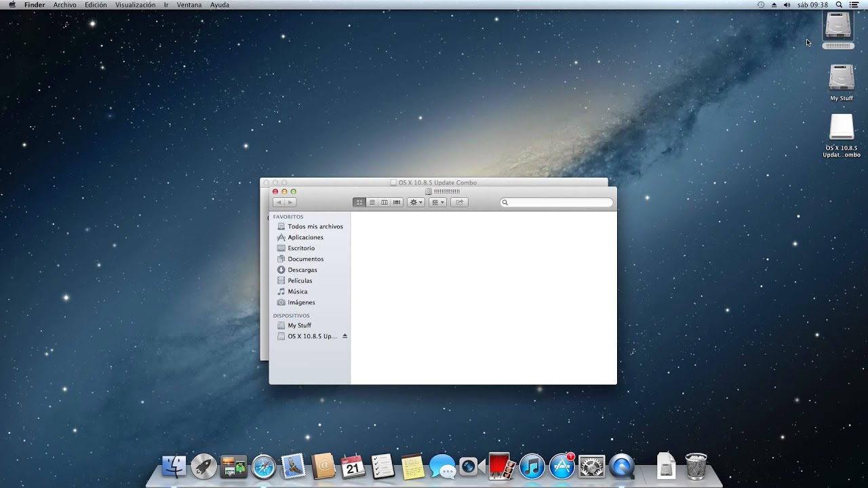Open Time Machine menu bar icon
The height and width of the screenshot is (488, 868).
[x=761, y=5]
